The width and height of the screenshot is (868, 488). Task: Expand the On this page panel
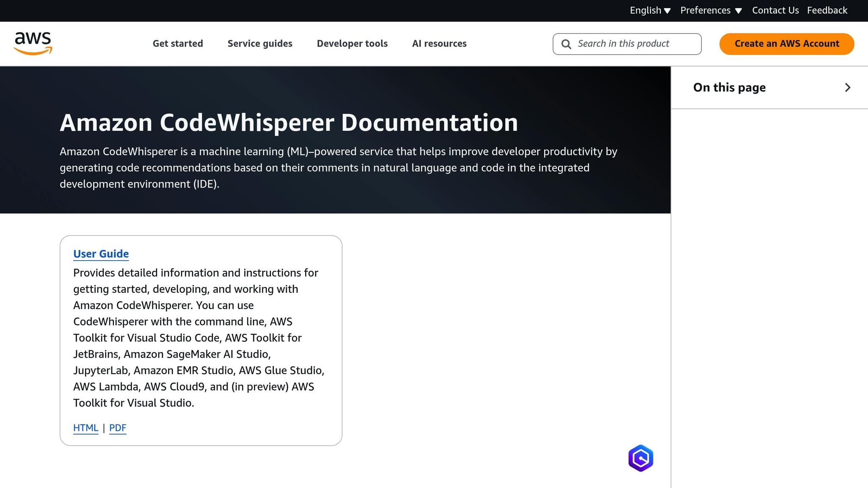point(729,87)
